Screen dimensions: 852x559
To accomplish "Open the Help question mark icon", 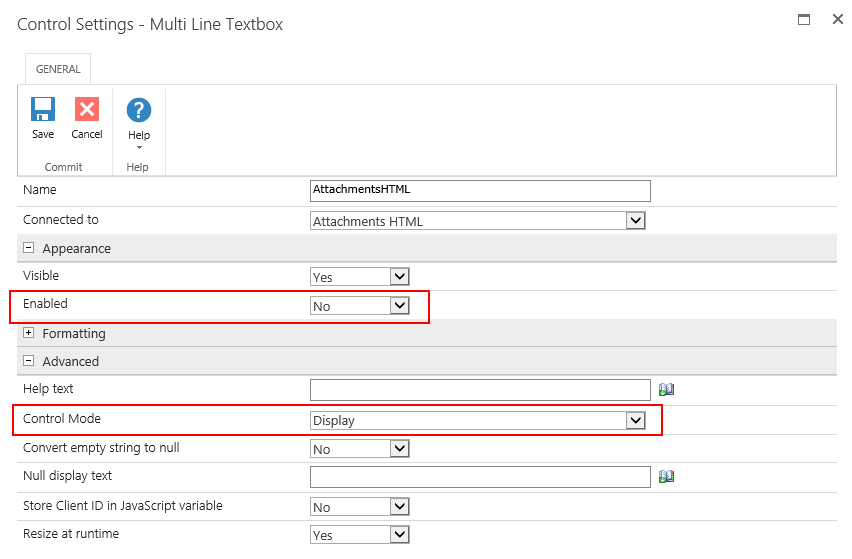I will 139,110.
